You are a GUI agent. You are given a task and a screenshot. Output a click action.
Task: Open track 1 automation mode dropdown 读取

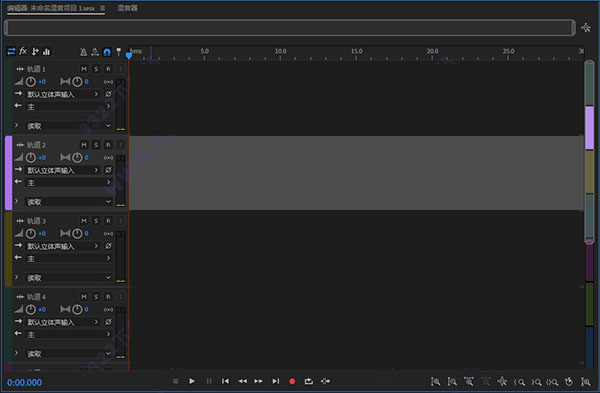[x=69, y=126]
